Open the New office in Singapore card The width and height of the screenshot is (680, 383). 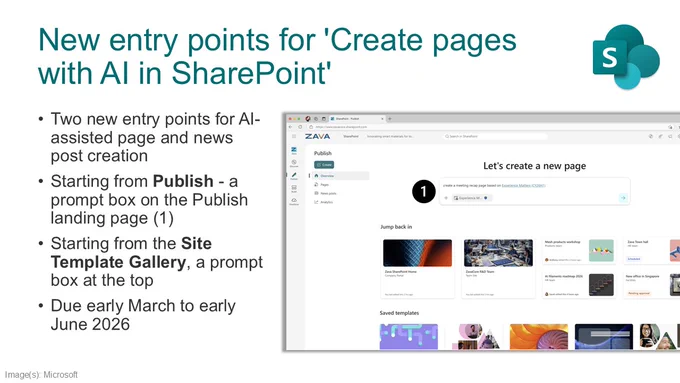point(651,285)
